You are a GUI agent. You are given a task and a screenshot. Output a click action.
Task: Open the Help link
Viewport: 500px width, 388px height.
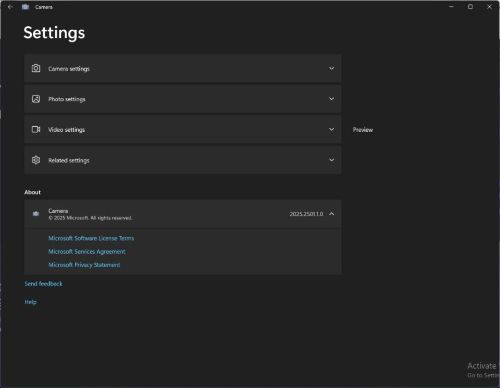click(30, 302)
